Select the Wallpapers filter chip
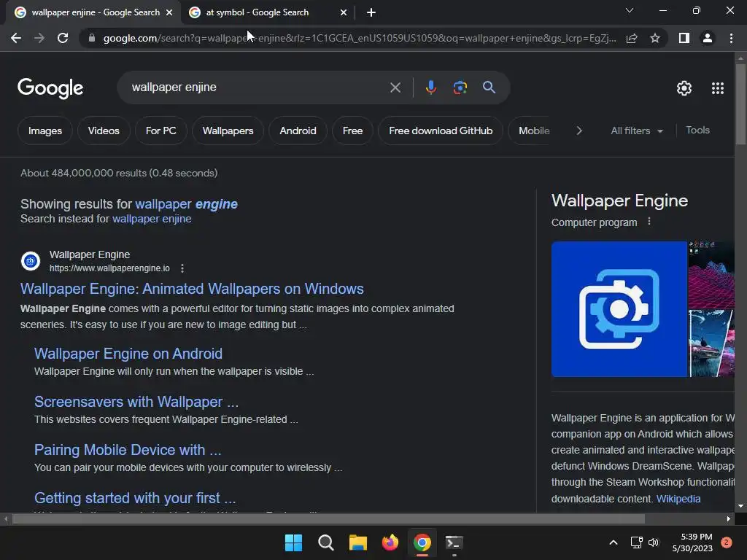Viewport: 747px width, 560px height. [x=228, y=131]
